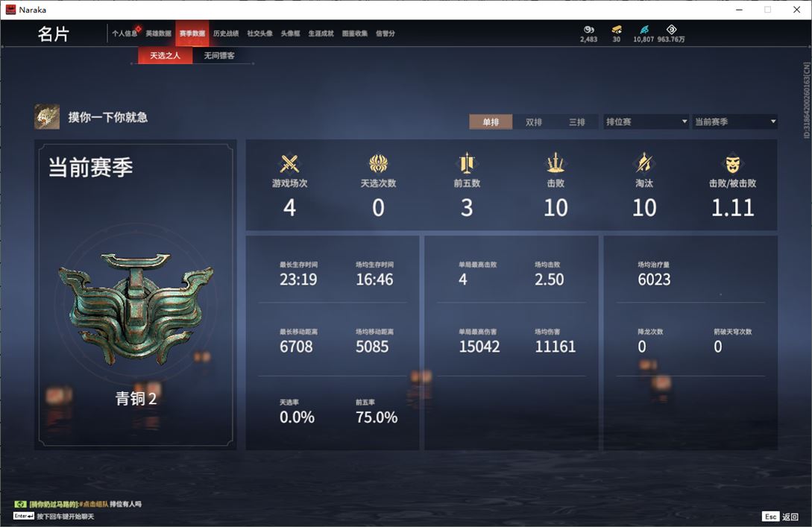Click the average survival time 16:46
The width and height of the screenshot is (812, 527).
pyautogui.click(x=374, y=280)
